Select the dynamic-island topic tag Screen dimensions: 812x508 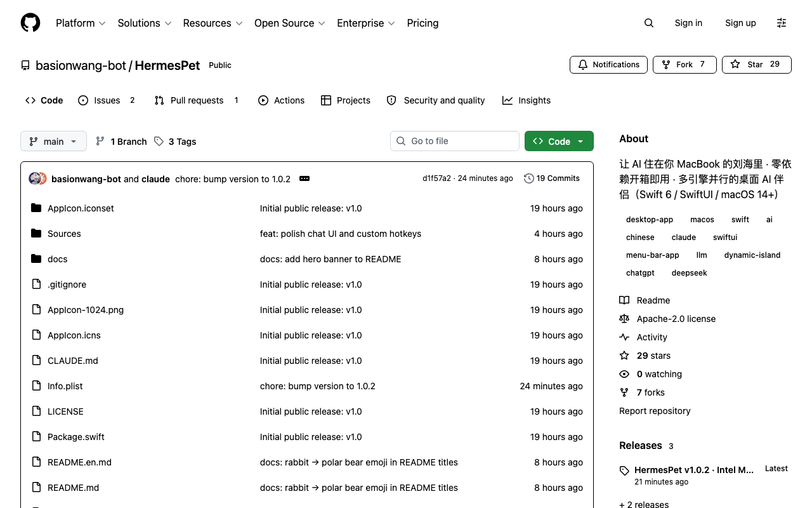point(752,255)
